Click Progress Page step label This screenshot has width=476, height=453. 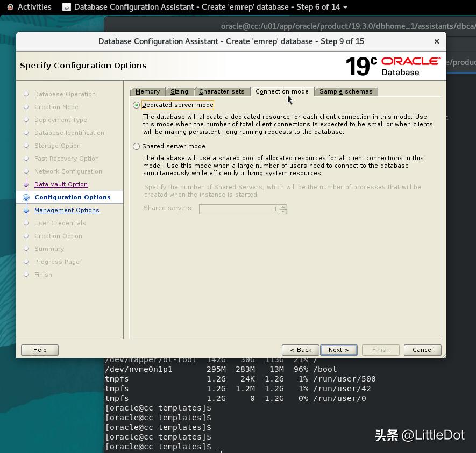click(57, 262)
